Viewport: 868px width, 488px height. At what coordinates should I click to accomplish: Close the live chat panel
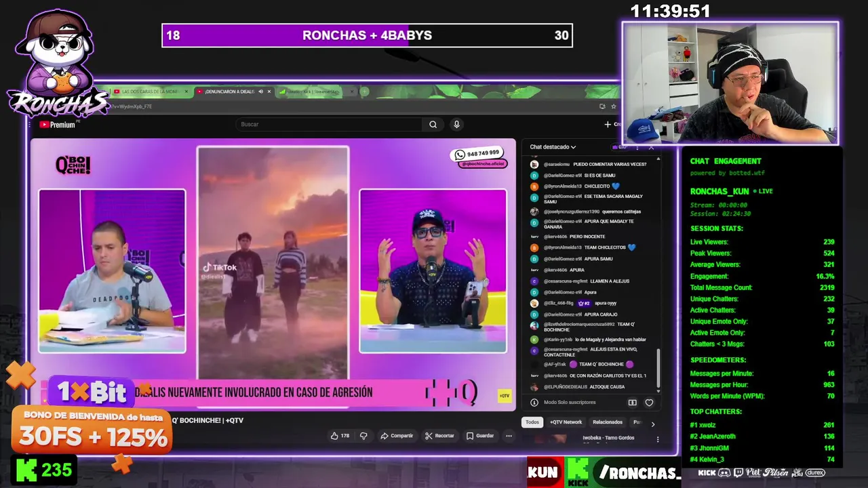(651, 147)
